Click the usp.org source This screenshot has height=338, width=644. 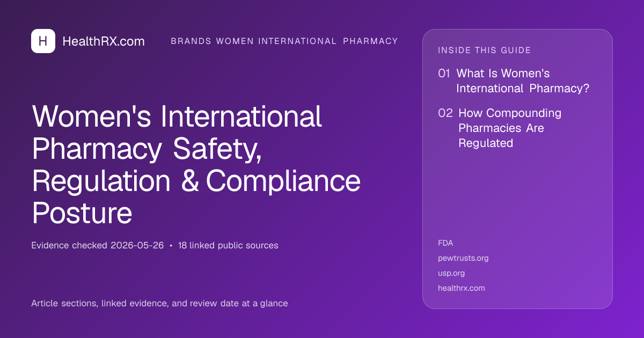point(451,273)
